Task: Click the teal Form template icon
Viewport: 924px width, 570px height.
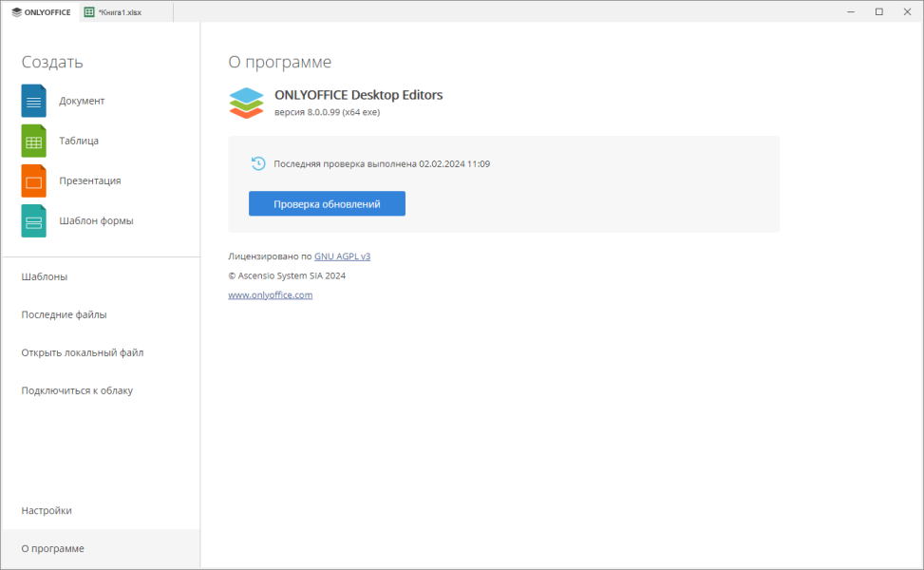Action: click(33, 221)
